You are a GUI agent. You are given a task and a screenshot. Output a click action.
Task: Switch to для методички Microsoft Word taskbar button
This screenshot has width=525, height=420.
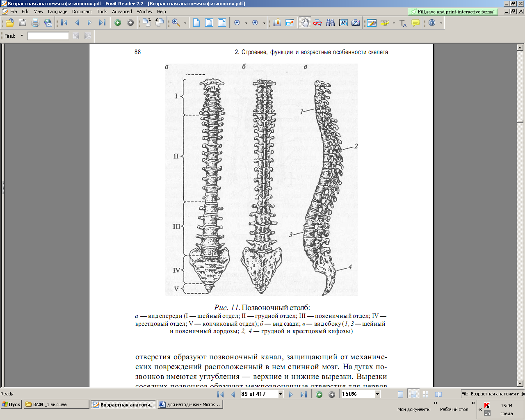190,404
